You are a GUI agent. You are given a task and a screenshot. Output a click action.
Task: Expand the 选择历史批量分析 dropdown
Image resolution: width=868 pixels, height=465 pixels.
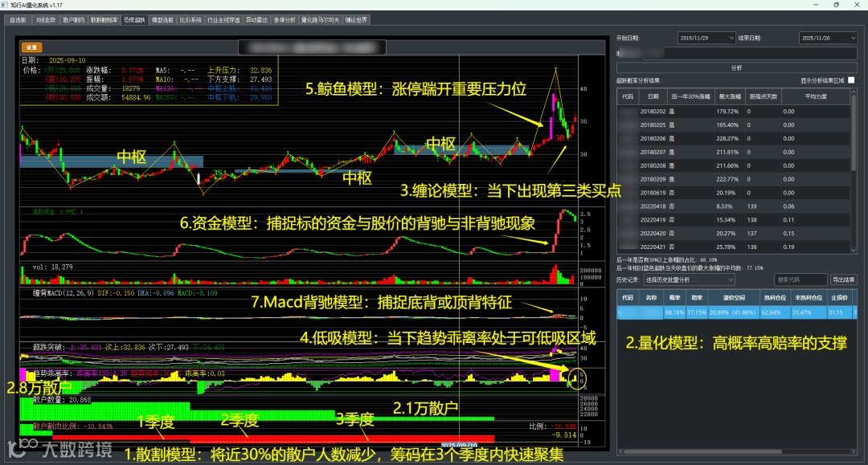(690, 279)
